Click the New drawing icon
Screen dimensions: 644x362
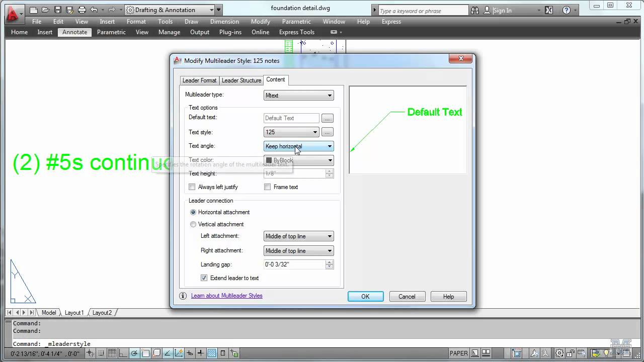[34, 10]
